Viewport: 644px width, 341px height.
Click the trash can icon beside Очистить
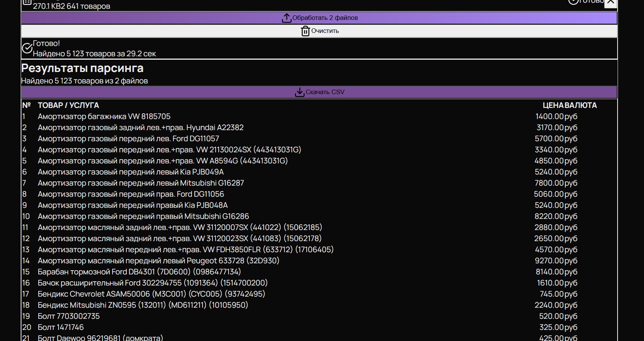[x=305, y=31]
